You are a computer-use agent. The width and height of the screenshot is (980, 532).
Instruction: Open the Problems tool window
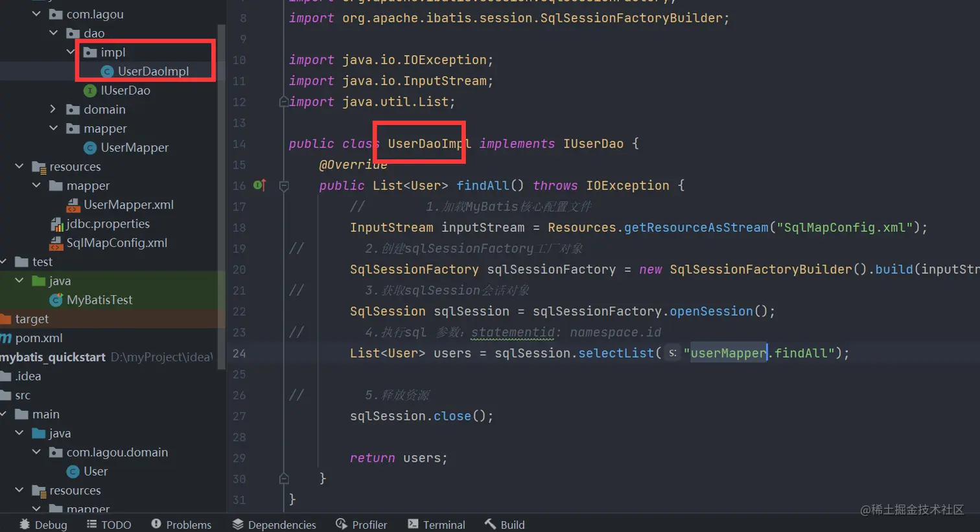click(x=181, y=524)
